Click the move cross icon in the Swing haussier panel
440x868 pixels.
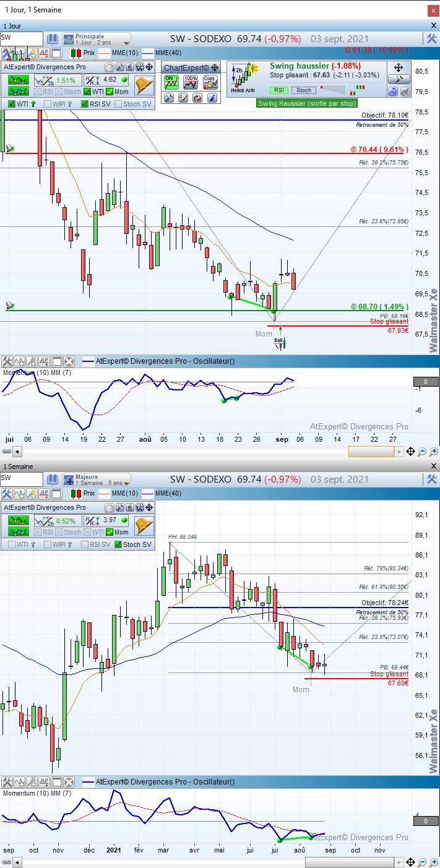point(399,67)
